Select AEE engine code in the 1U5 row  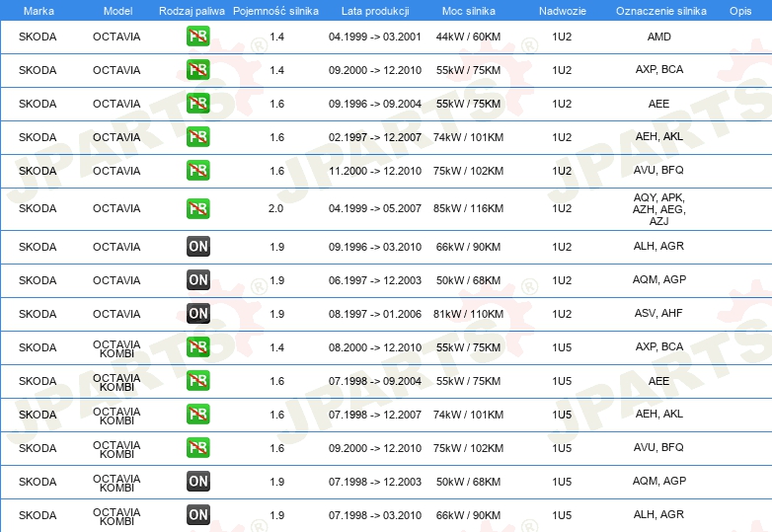[x=658, y=381]
